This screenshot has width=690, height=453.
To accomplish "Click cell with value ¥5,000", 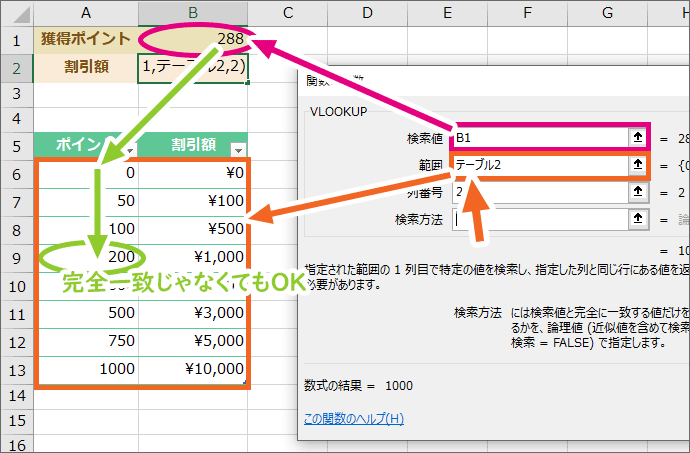I will click(x=193, y=343).
